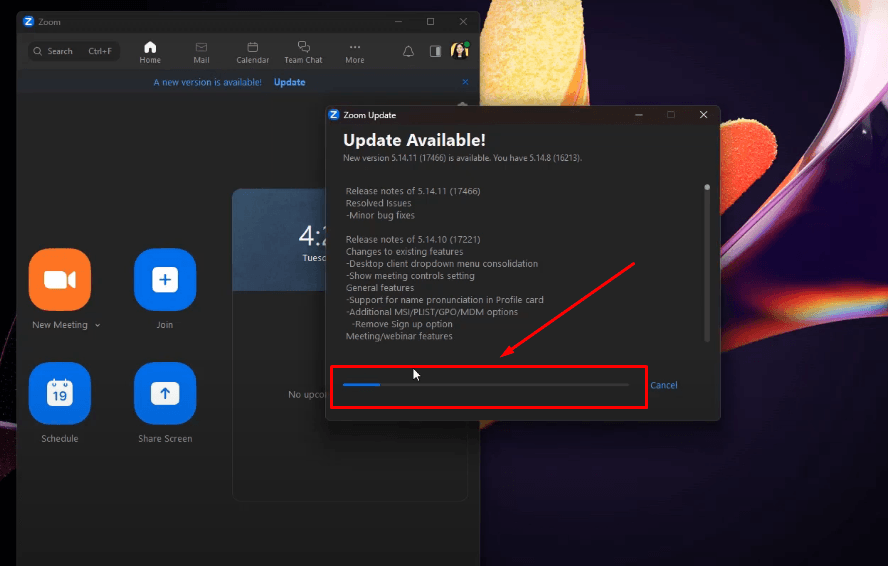Click the 'Meeting/webinar features' line
The image size is (888, 566).
pos(399,336)
